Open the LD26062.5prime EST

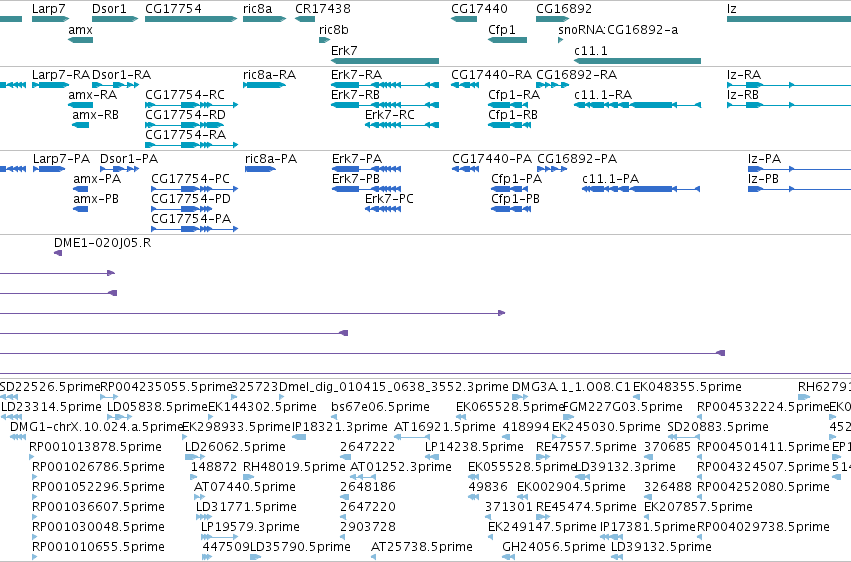coord(195,457)
